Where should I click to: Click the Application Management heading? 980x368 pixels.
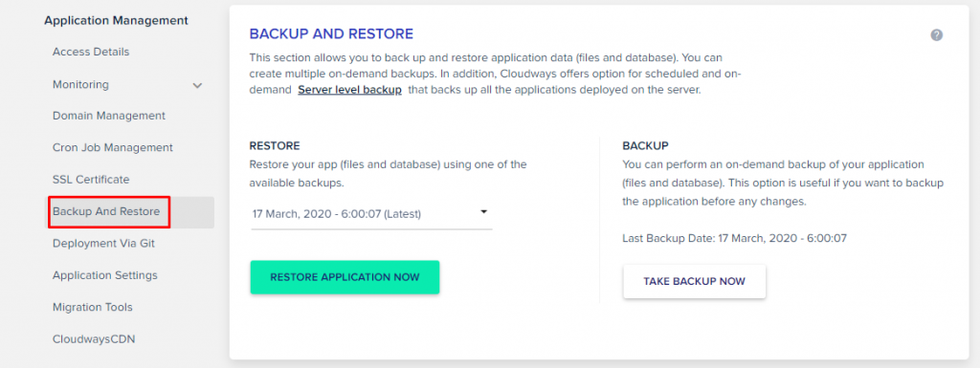coord(116,21)
